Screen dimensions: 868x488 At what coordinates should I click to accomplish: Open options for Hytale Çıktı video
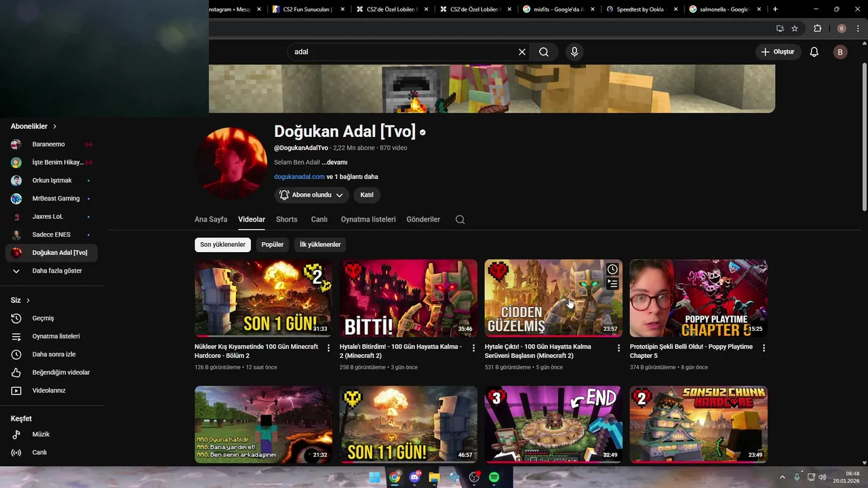coord(618,348)
